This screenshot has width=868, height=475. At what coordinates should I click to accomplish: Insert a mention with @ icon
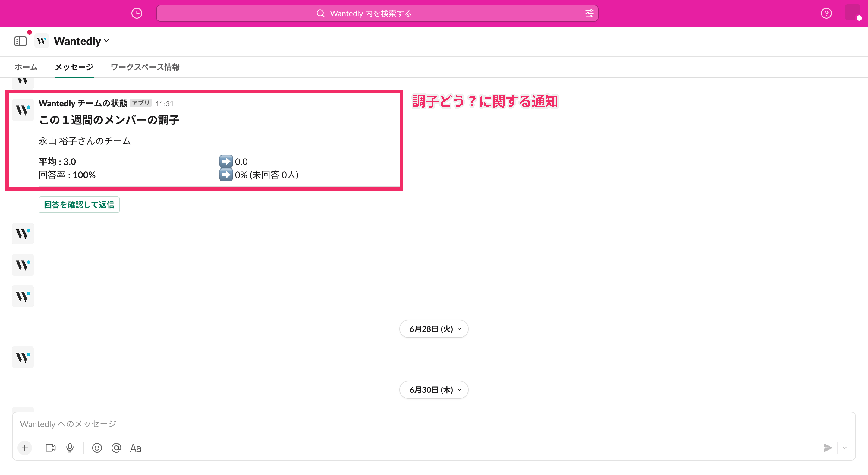116,448
